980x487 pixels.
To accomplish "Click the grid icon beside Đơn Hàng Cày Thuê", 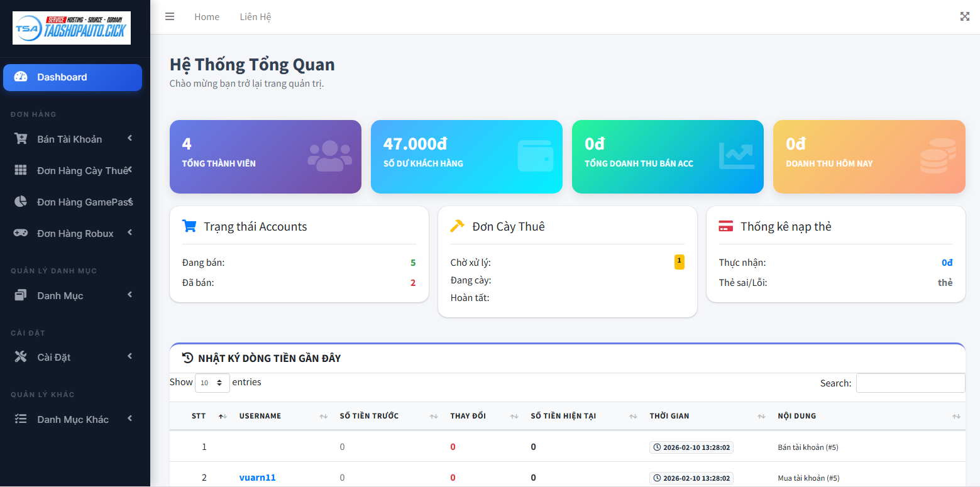I will coord(21,170).
